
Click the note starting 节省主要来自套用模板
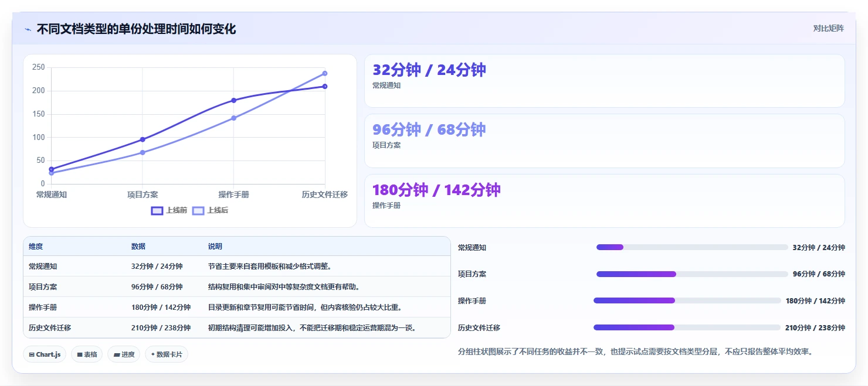pos(270,267)
